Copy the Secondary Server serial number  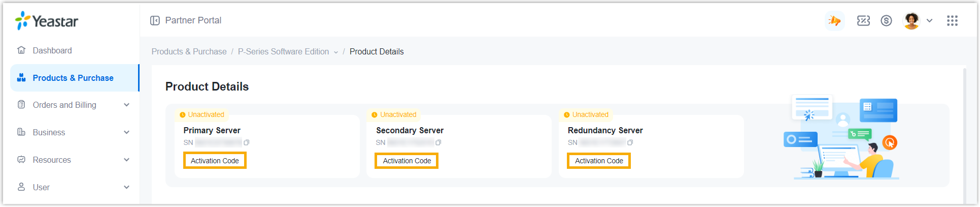tap(438, 143)
